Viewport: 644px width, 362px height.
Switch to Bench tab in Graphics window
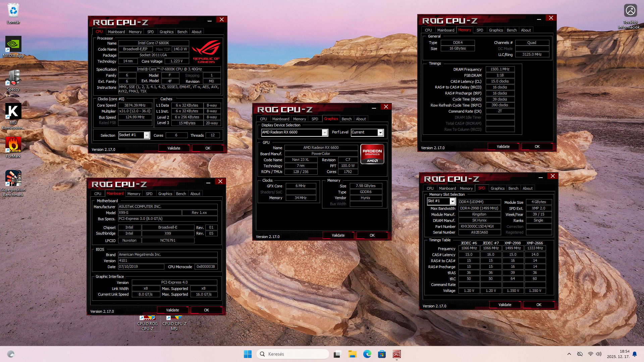click(346, 119)
